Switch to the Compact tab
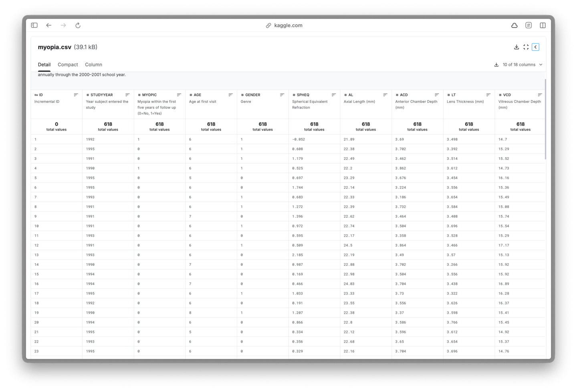 pos(68,64)
